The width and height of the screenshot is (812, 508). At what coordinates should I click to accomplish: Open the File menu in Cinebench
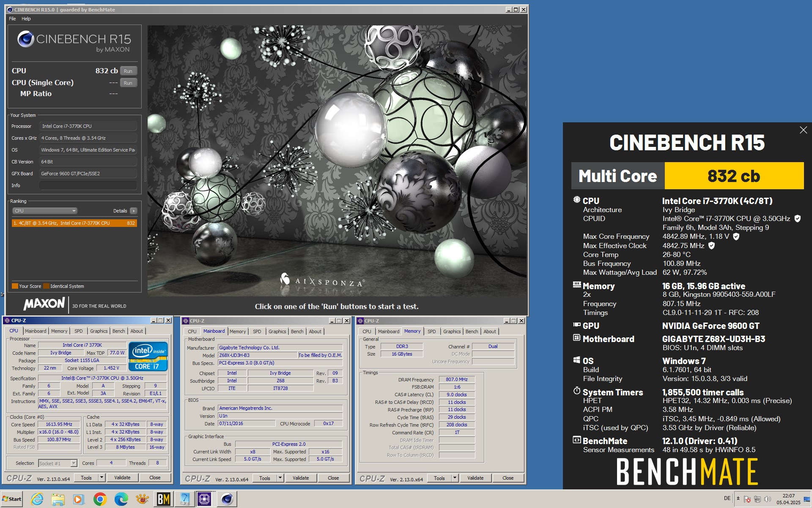[x=12, y=19]
